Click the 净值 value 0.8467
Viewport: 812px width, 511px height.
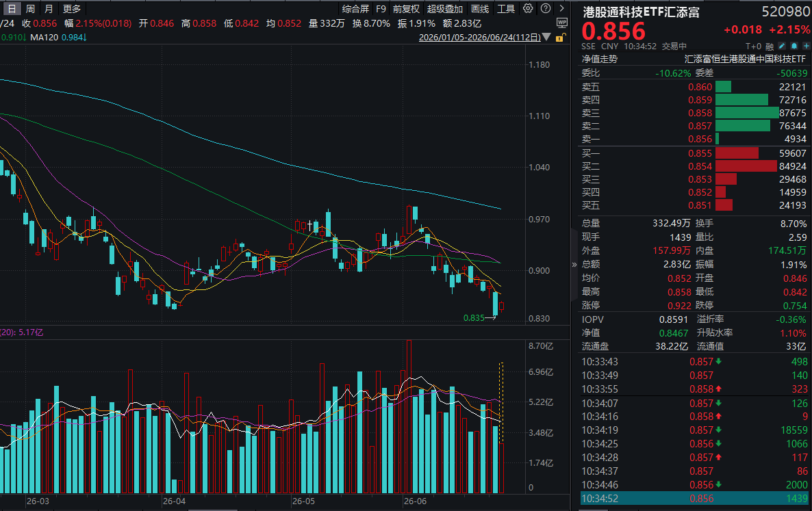click(x=673, y=333)
